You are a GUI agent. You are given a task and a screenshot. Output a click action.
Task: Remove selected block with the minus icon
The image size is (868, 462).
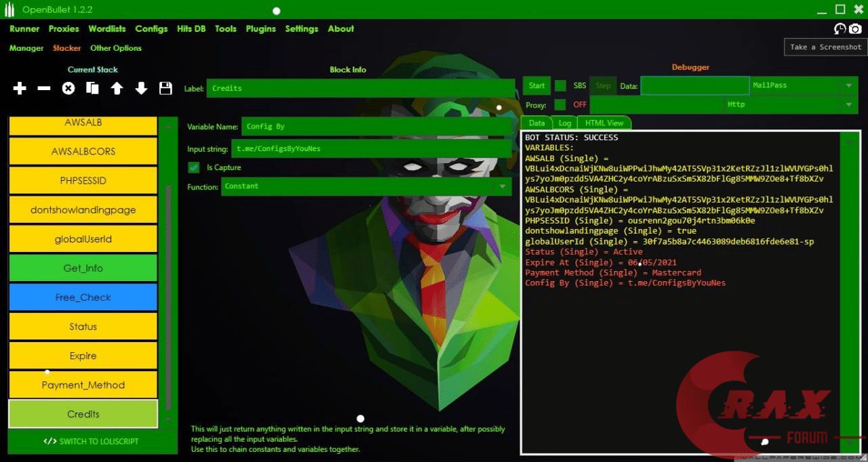(44, 88)
